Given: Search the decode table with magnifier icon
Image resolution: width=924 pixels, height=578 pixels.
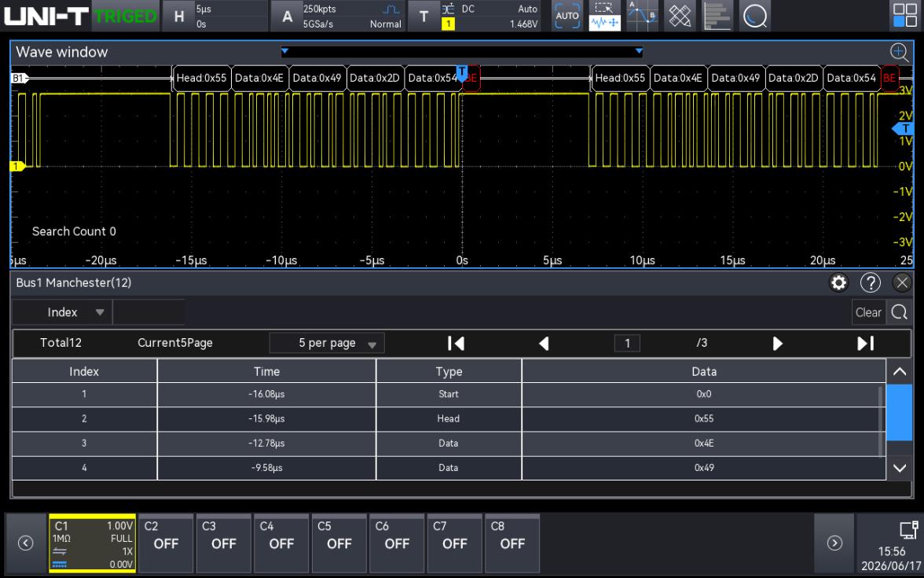Looking at the screenshot, I should tap(899, 312).
